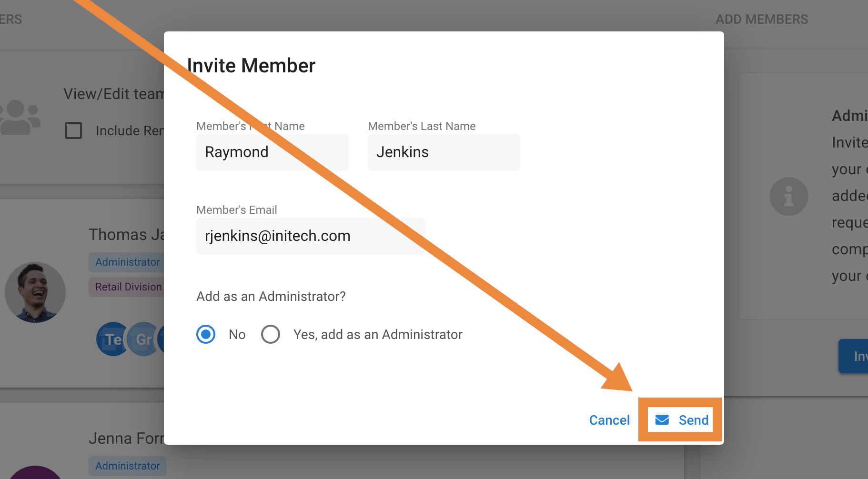Viewport: 868px width, 479px height.
Task: Click the Jenna member name heading
Action: (127, 438)
